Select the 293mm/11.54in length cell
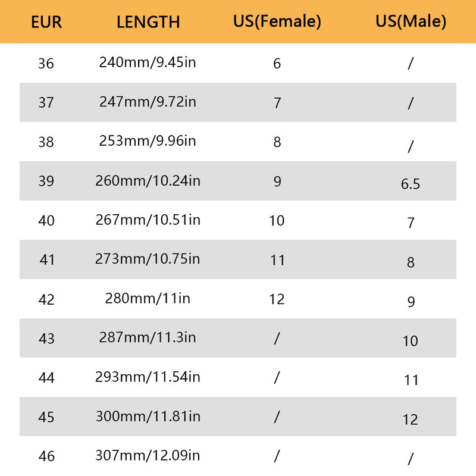The width and height of the screenshot is (476, 476). click(148, 377)
